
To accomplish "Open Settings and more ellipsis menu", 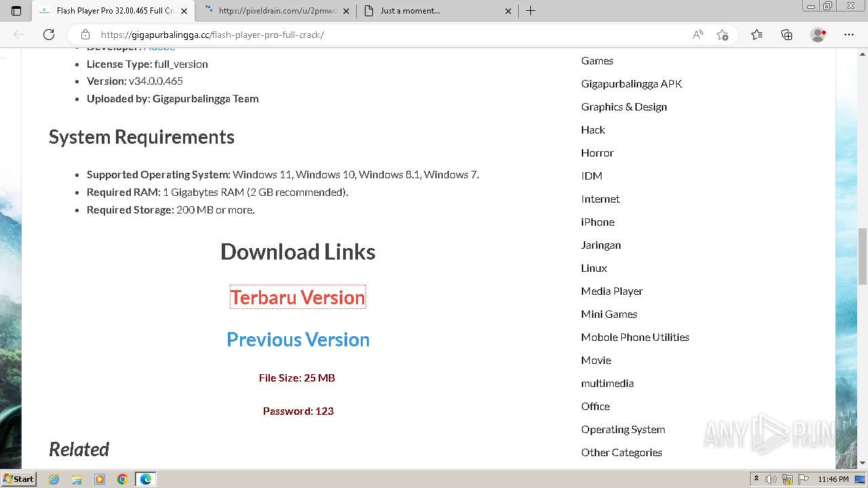I will click(849, 35).
